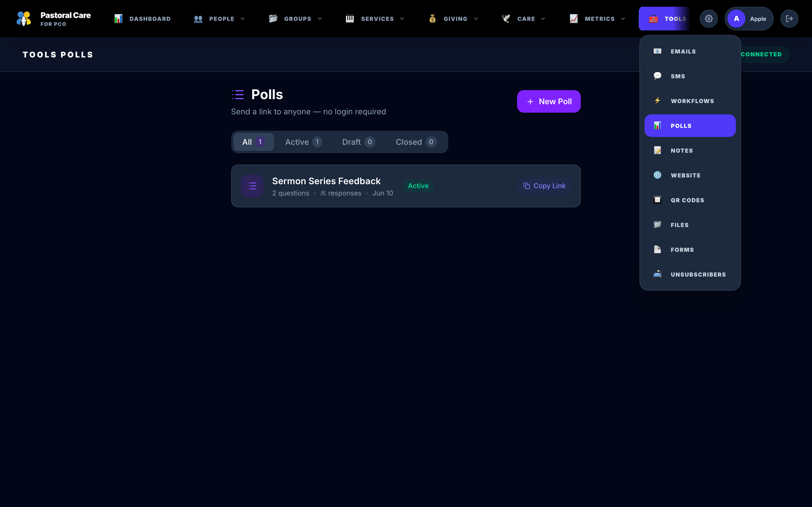Select the Workflows lightning icon
The height and width of the screenshot is (507, 812).
[657, 101]
